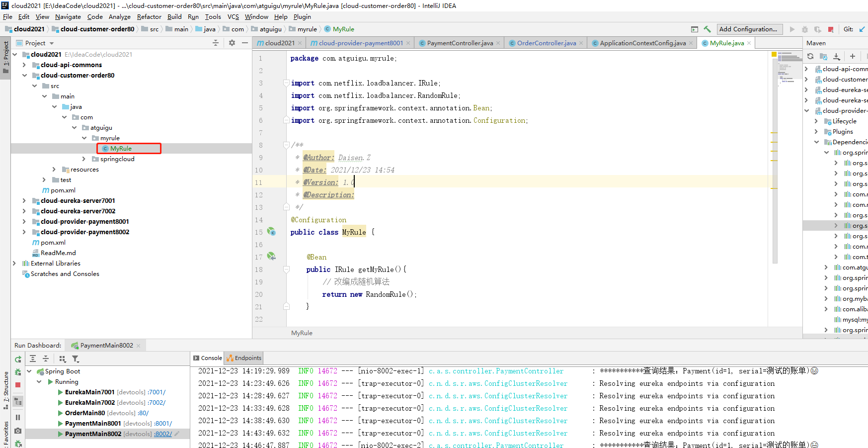Expand the cloud-api-commons module
This screenshot has width=868, height=448.
point(24,65)
